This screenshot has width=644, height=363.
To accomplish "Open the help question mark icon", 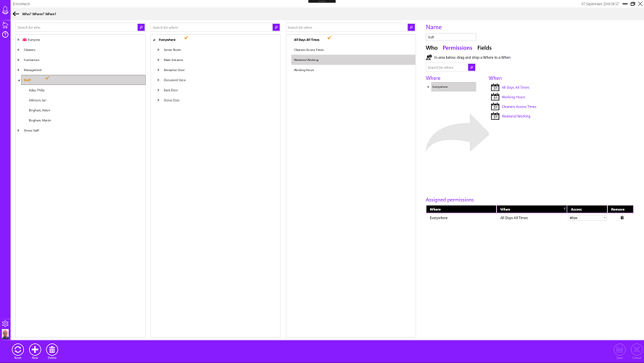I will point(5,34).
